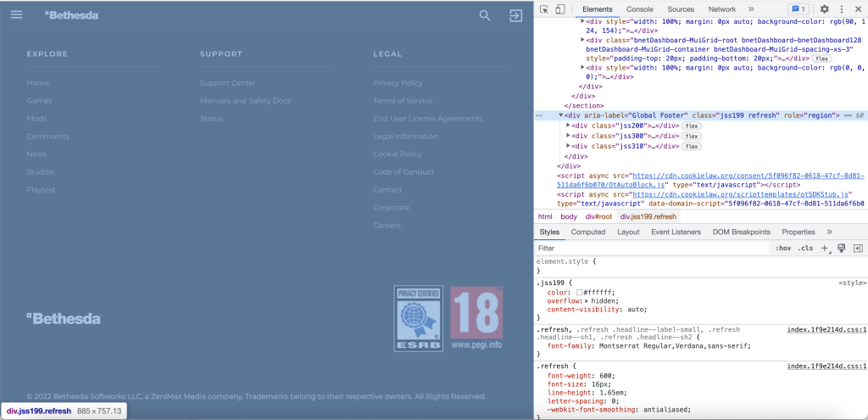Expand the div class jss200 node
Screen dimensions: 868x420
click(568, 126)
